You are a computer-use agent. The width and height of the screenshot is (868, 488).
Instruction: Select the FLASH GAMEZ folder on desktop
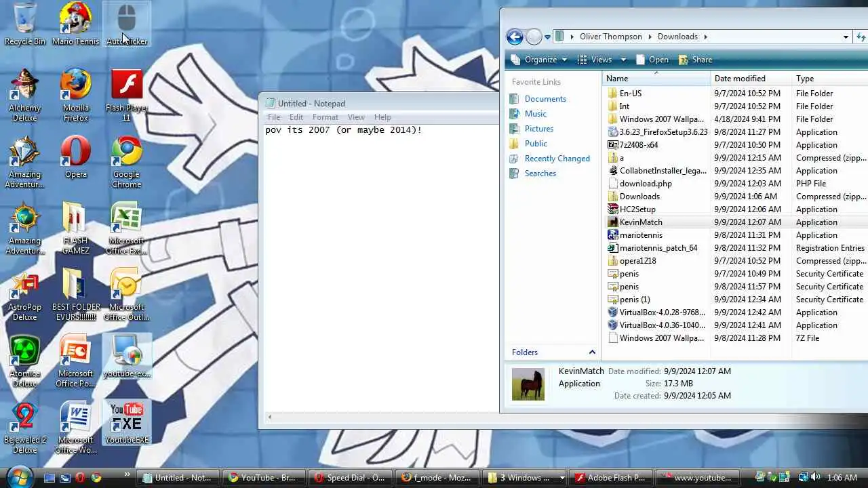(x=76, y=228)
